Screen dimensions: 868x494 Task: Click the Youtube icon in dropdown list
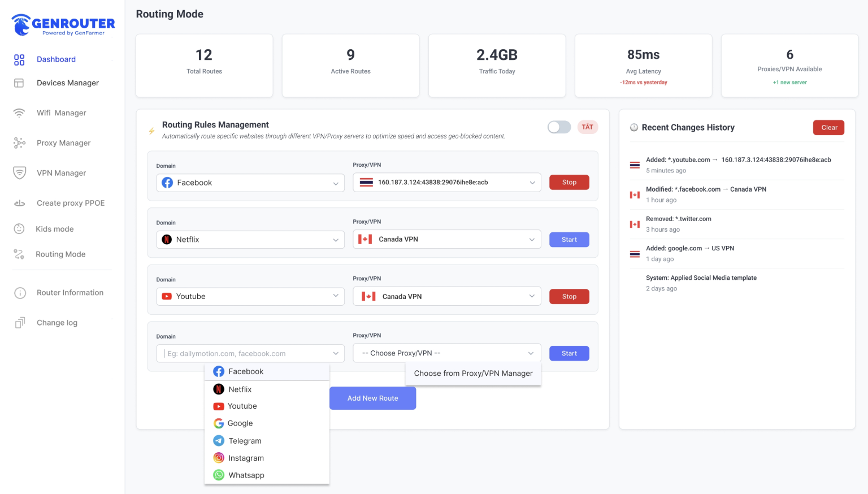[218, 406]
